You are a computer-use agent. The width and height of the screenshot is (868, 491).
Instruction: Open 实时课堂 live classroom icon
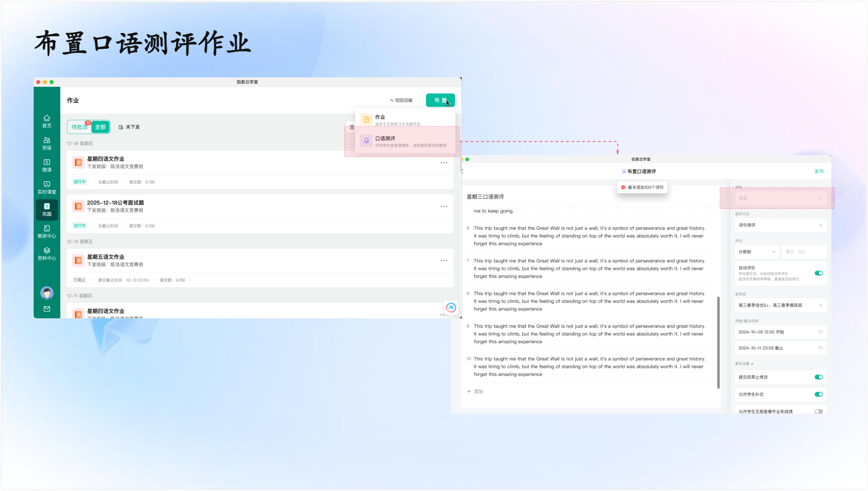47,187
